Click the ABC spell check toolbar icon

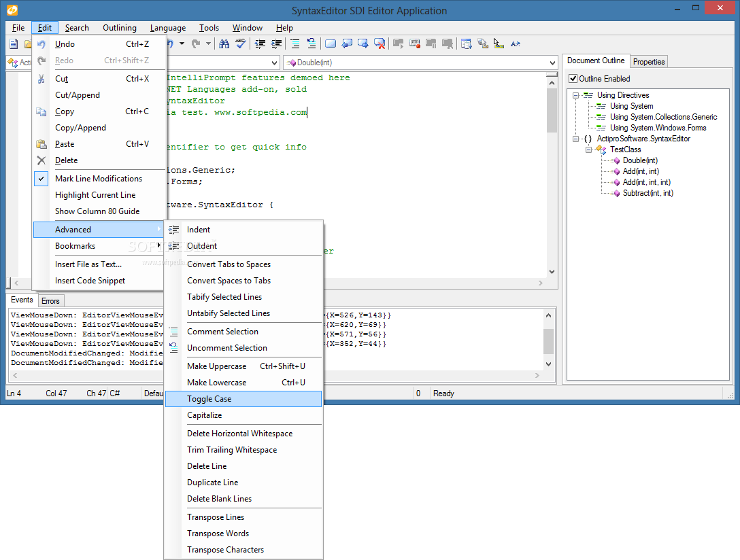click(240, 44)
